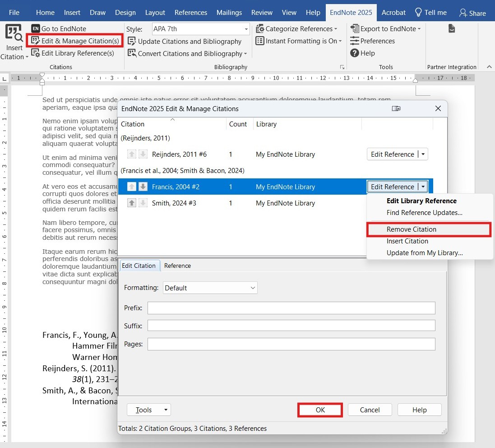Click the Pages input field
Image resolution: width=495 pixels, height=448 pixels.
[x=291, y=344]
